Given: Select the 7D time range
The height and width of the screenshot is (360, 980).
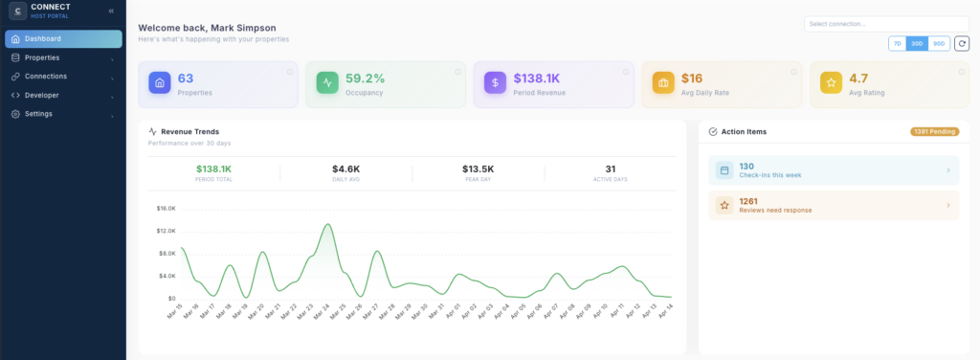Looking at the screenshot, I should click(898, 44).
